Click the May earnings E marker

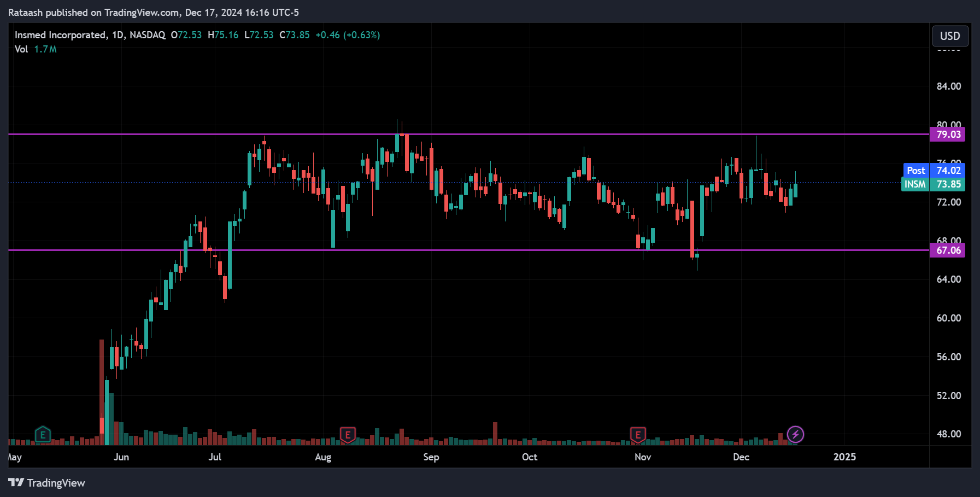pyautogui.click(x=43, y=435)
